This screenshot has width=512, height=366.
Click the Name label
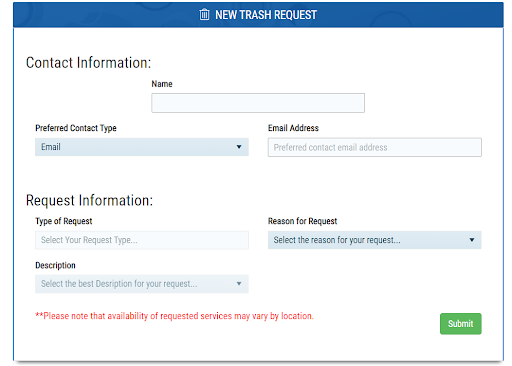click(x=162, y=84)
